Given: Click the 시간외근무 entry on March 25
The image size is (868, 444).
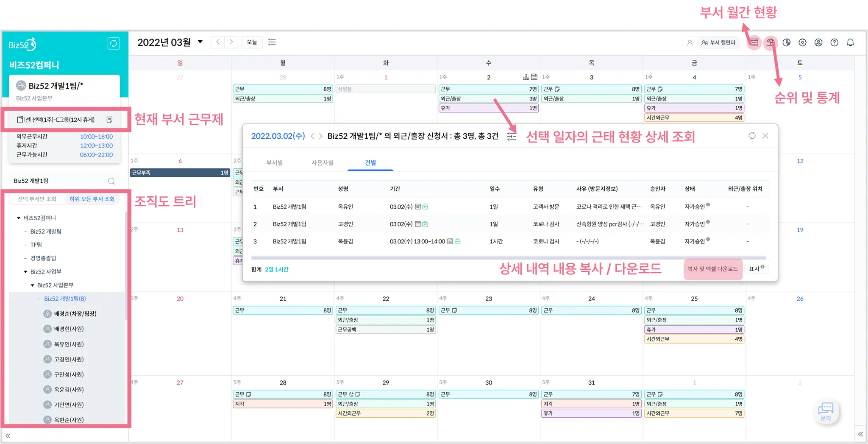Looking at the screenshot, I should pyautogui.click(x=694, y=339).
